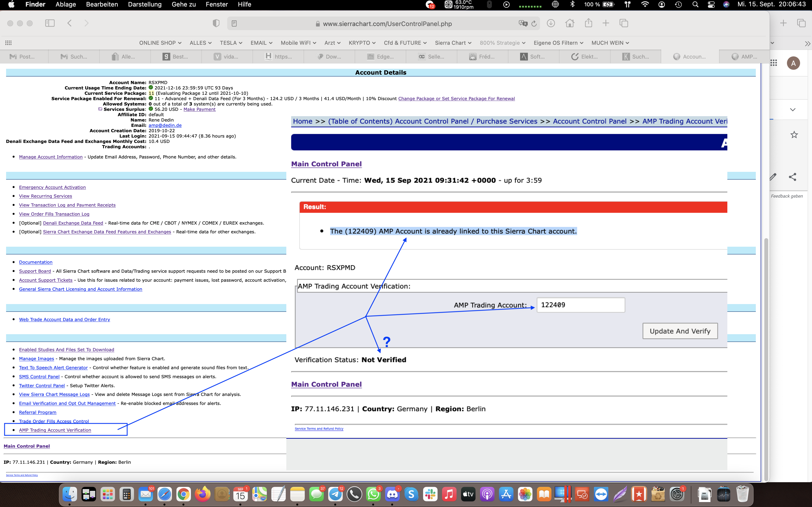Open Control Center in the menu bar
Image resolution: width=812 pixels, height=507 pixels.
tap(711, 4)
